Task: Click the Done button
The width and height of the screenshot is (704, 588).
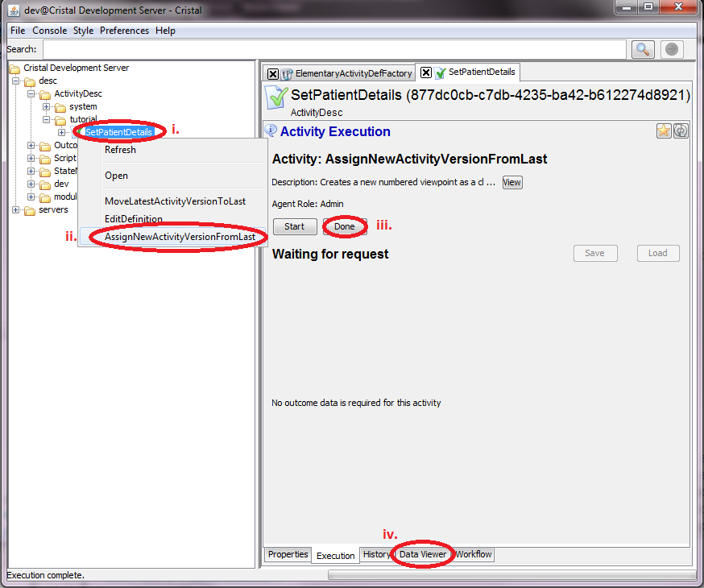Action: pyautogui.click(x=345, y=226)
